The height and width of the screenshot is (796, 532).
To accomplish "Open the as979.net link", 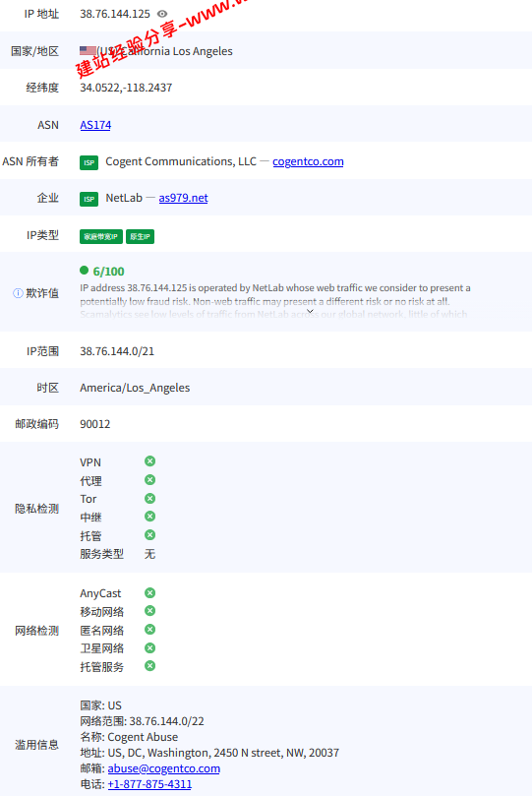I will point(183,198).
